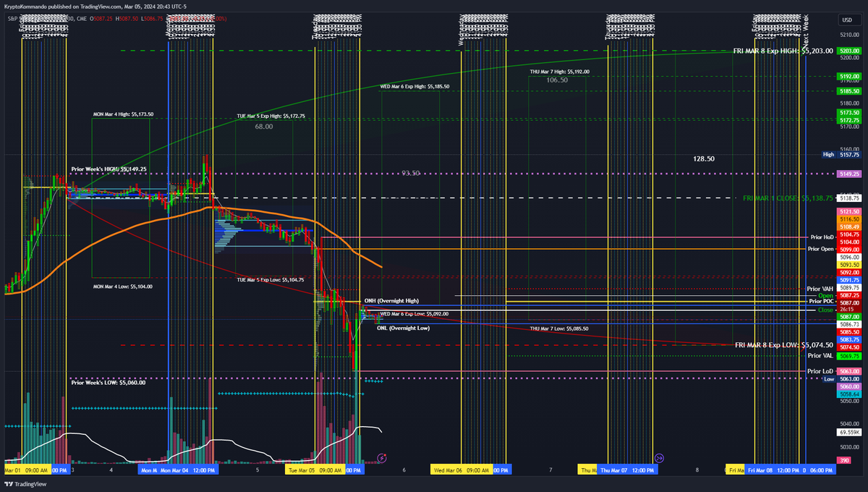Image resolution: width=868 pixels, height=492 pixels.
Task: Click the purple 5149.25 Prior Week High label
Action: (848, 174)
